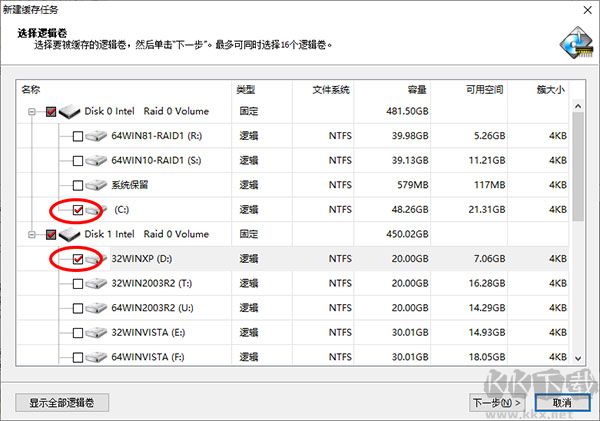Sort by the 可用空间 column header
The width and height of the screenshot is (600, 421).
[x=469, y=90]
